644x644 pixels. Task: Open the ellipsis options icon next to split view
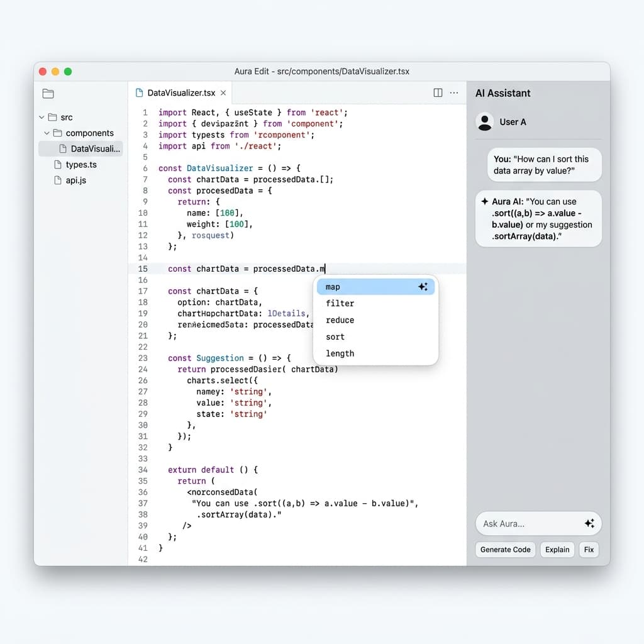(x=454, y=92)
